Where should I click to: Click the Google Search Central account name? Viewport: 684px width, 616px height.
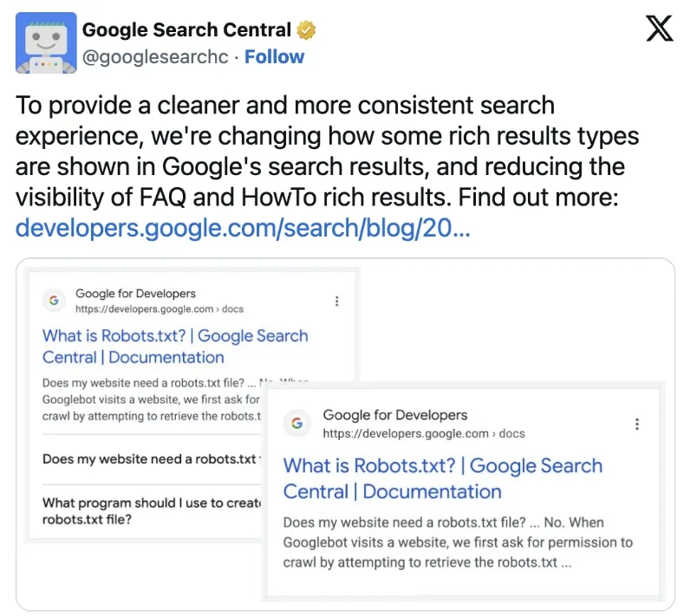pyautogui.click(x=186, y=30)
